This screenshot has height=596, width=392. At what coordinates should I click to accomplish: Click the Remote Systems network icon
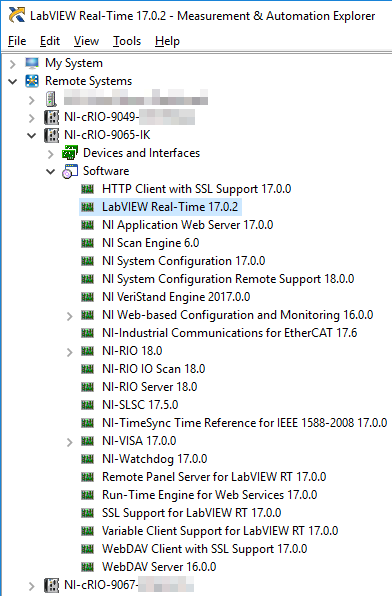coord(32,81)
